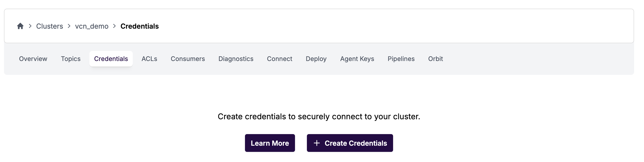Go to the Clusters breadcrumb link
The image size is (644, 162).
[x=50, y=26]
